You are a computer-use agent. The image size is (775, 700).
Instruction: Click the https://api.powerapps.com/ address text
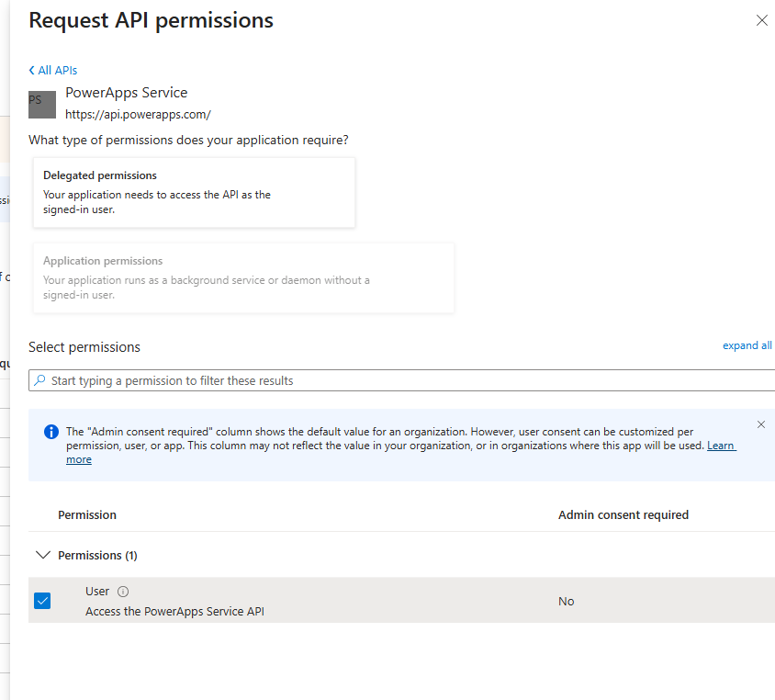pos(138,114)
